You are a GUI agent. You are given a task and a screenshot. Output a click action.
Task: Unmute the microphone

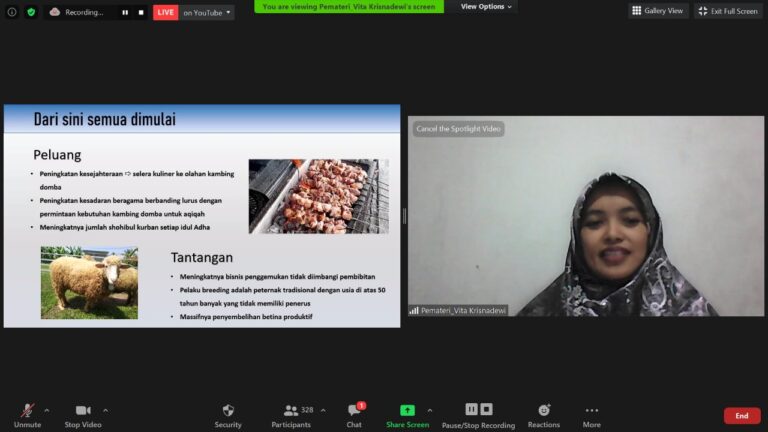27,414
